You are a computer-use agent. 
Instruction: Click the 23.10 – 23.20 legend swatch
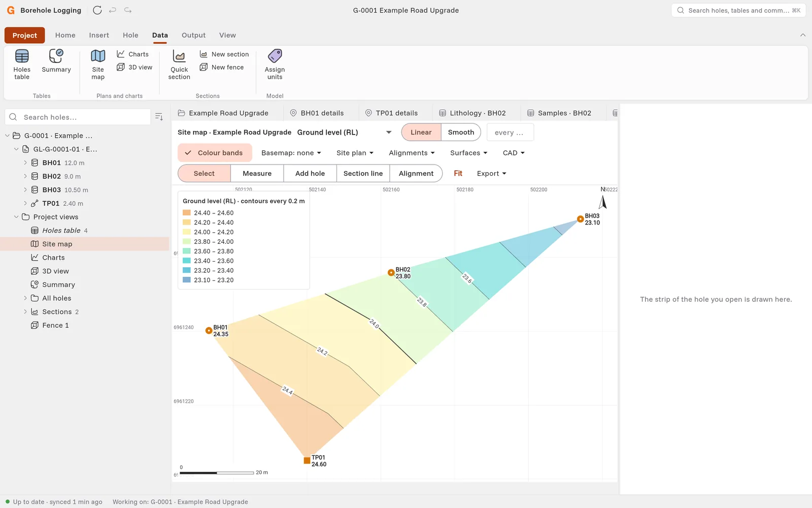point(187,280)
